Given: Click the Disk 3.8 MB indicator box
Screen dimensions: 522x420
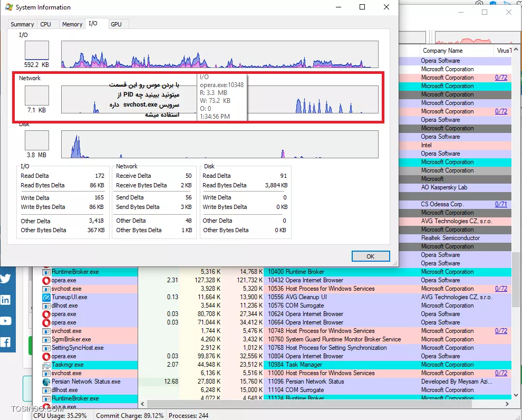Looking at the screenshot, I should pos(37,140).
